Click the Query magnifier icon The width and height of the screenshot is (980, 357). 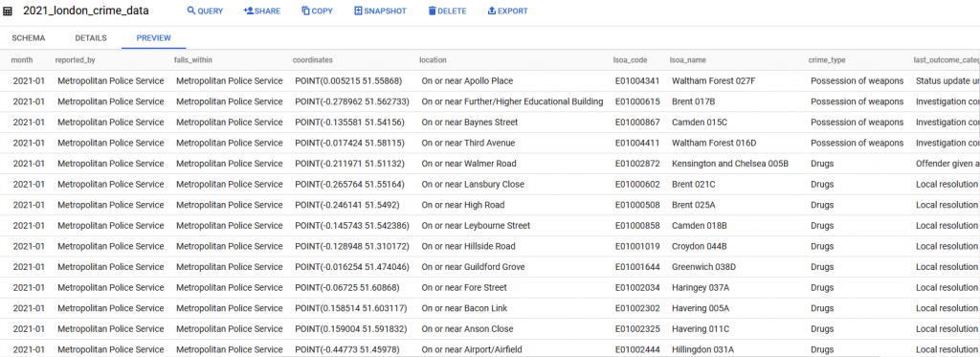(x=191, y=11)
